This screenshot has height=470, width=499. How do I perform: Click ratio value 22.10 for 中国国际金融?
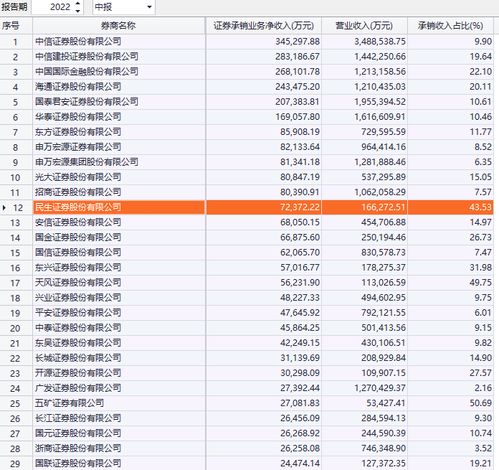480,72
